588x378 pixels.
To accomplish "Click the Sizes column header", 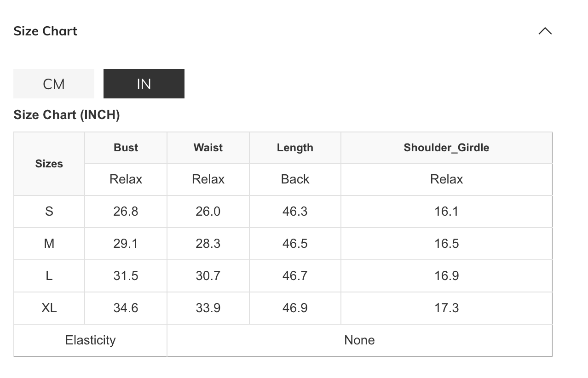I will (x=49, y=164).
